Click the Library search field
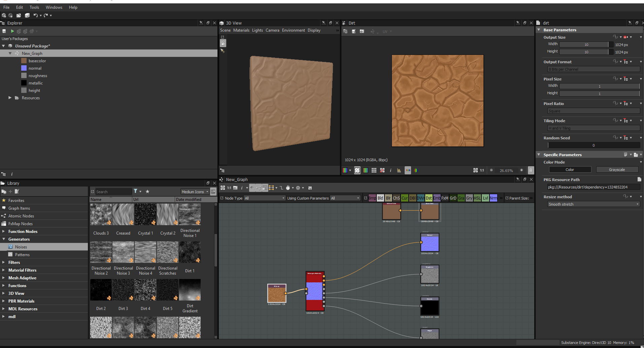This screenshot has height=348, width=644. pyautogui.click(x=113, y=192)
